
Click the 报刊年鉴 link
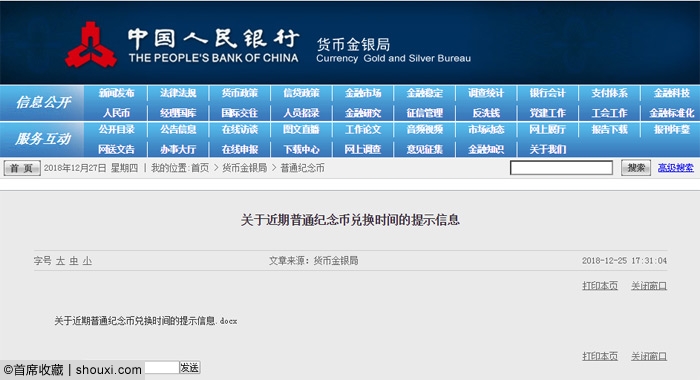click(671, 129)
